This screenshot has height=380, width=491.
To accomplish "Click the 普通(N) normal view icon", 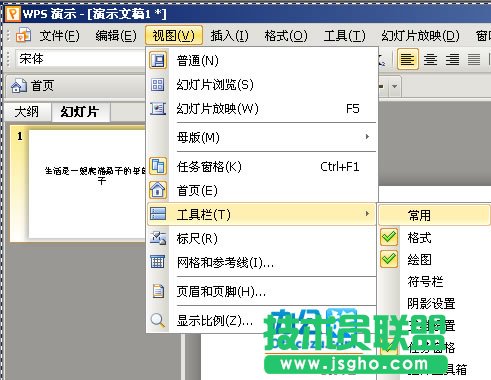I will pyautogui.click(x=158, y=60).
